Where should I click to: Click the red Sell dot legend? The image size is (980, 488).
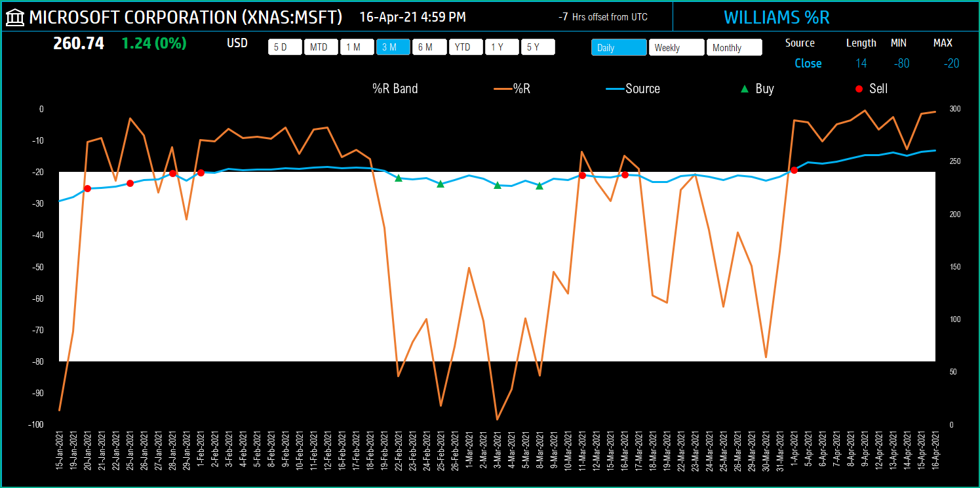pos(872,89)
